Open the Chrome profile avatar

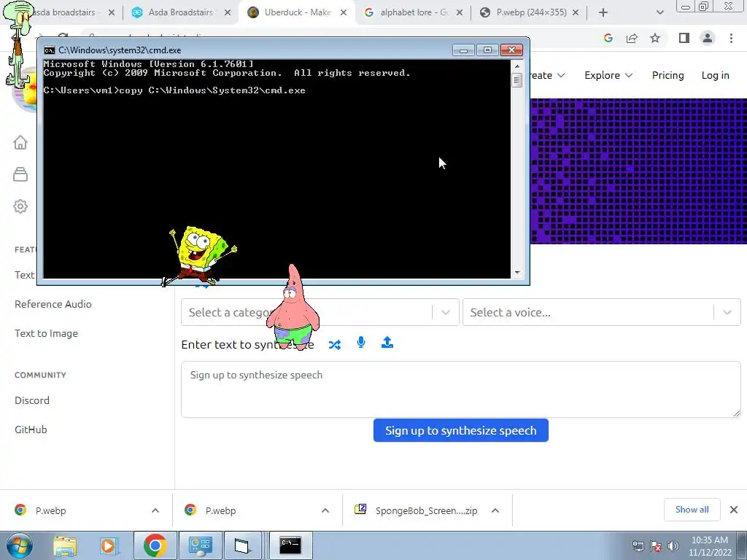click(x=708, y=38)
